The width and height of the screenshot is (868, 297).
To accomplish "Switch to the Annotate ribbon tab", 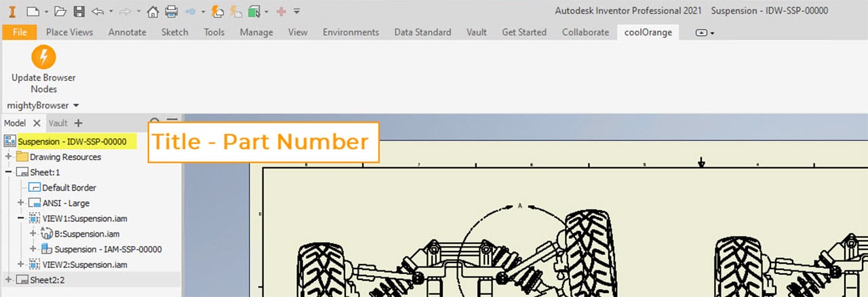I will pyautogui.click(x=127, y=32).
